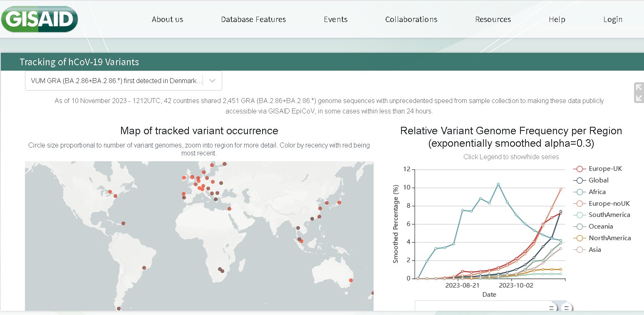
Task: Click the last Europe-noUK data point on chart
Action: (x=561, y=189)
